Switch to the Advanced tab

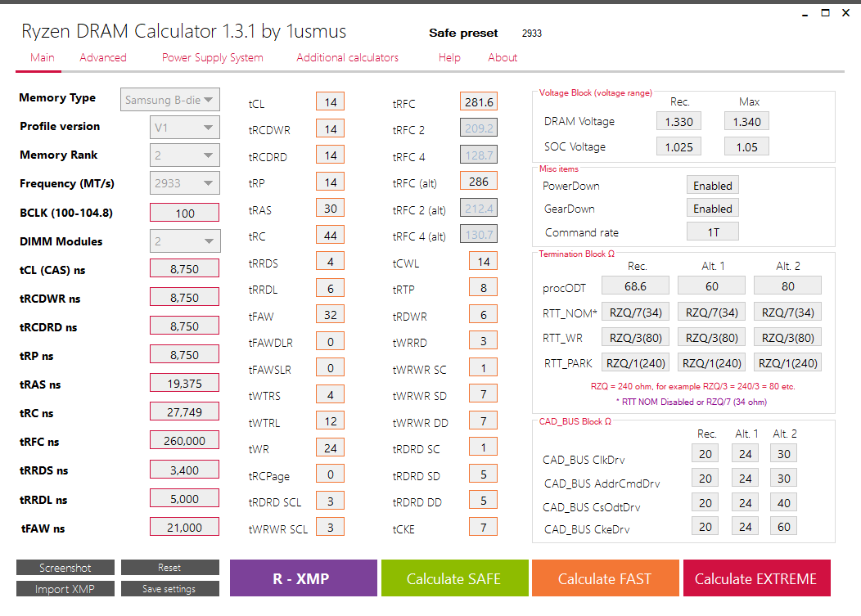[103, 57]
